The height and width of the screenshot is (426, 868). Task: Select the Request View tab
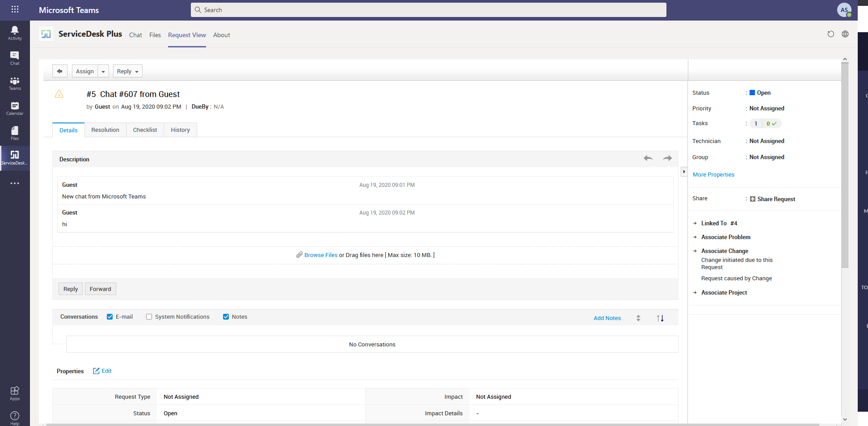coord(187,35)
